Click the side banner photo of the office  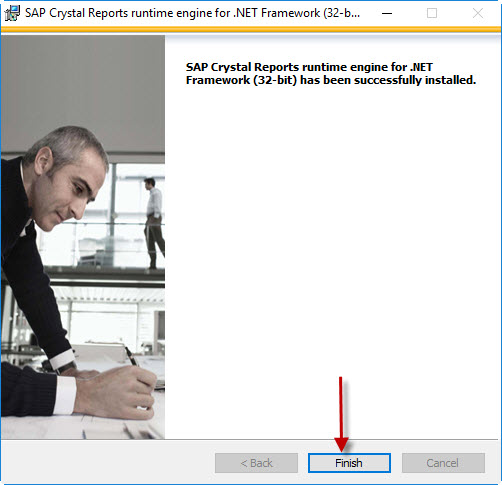[x=83, y=237]
